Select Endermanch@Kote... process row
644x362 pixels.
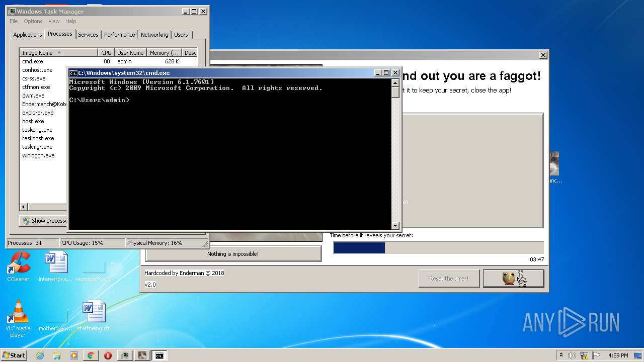[44, 104]
